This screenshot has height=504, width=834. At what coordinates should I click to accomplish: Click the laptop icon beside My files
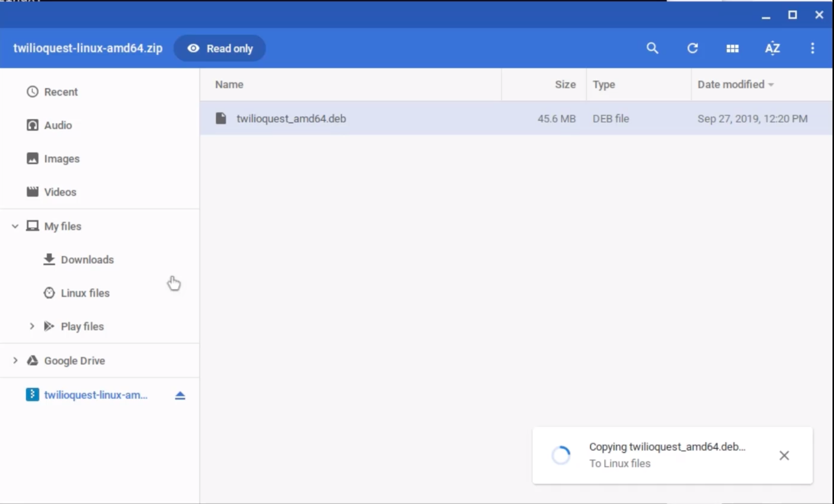(33, 226)
